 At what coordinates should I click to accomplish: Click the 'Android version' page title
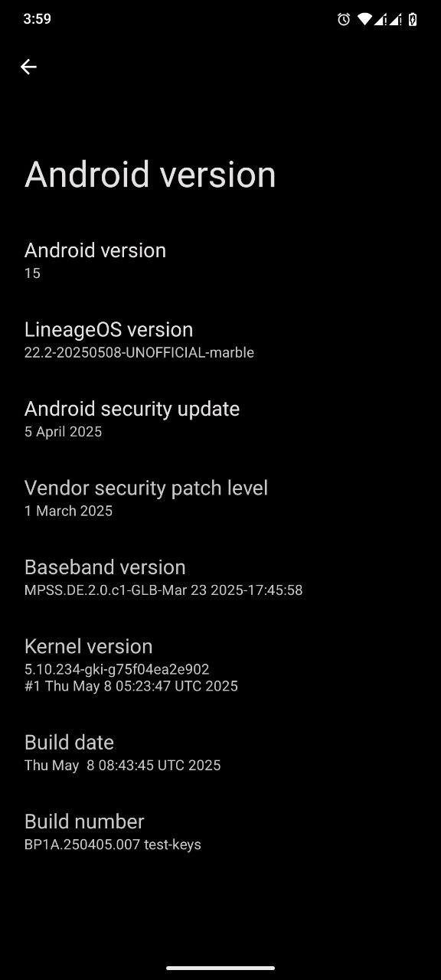150,175
